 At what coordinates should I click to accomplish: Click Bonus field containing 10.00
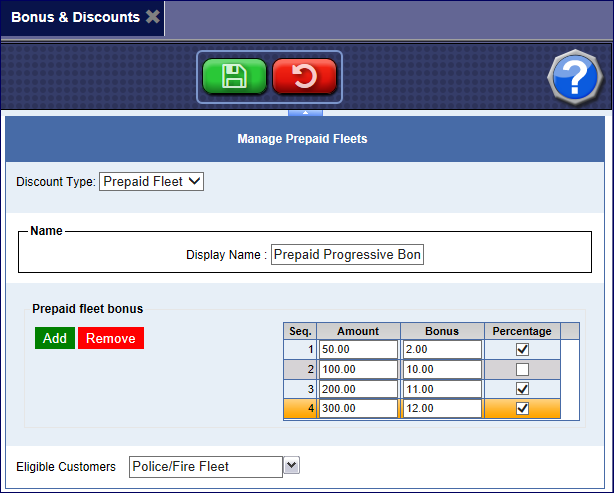pyautogui.click(x=441, y=369)
